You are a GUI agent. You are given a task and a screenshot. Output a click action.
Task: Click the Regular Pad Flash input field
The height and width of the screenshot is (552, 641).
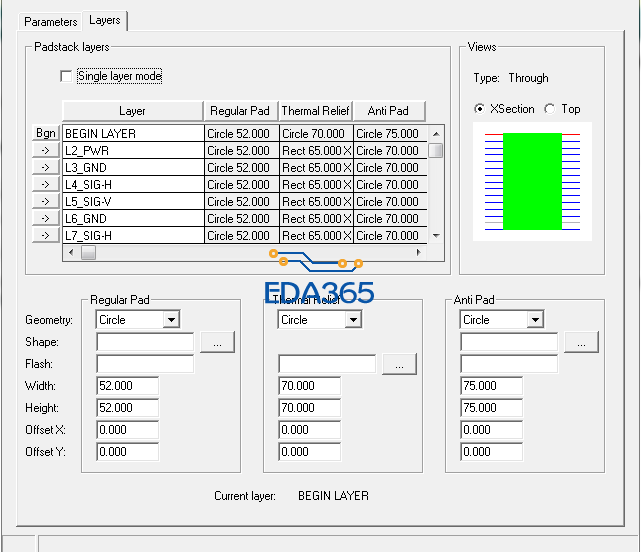(x=145, y=364)
